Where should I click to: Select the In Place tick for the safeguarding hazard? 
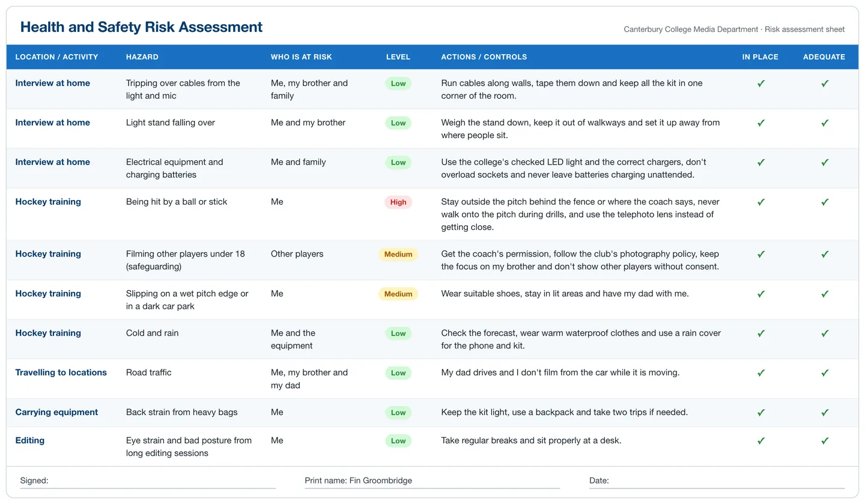pyautogui.click(x=760, y=255)
